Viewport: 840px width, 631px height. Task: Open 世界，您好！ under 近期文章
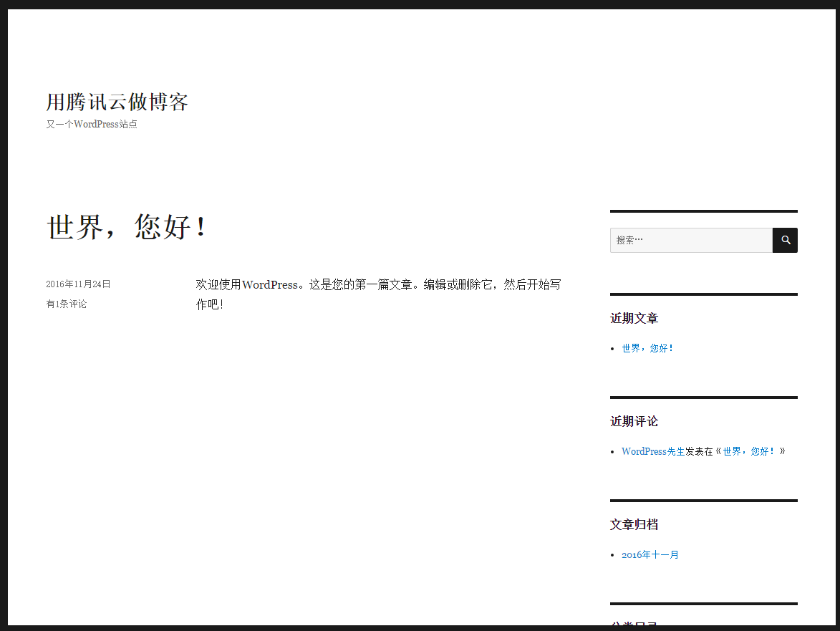pyautogui.click(x=647, y=348)
